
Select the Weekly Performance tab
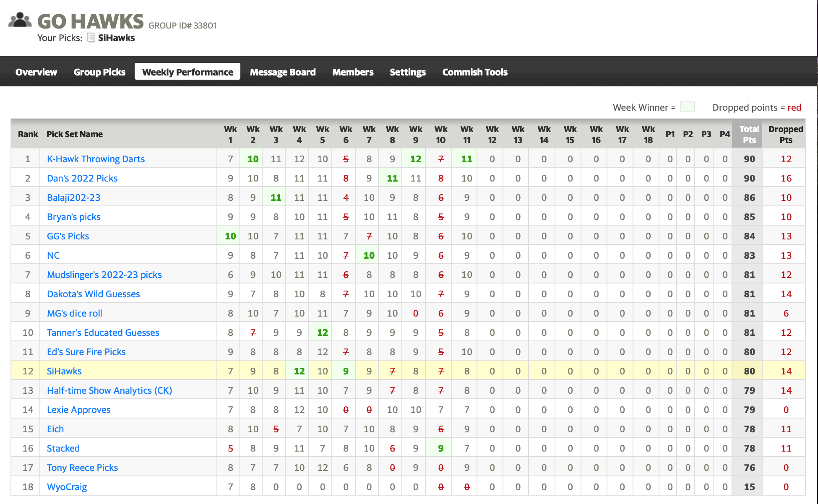[188, 72]
